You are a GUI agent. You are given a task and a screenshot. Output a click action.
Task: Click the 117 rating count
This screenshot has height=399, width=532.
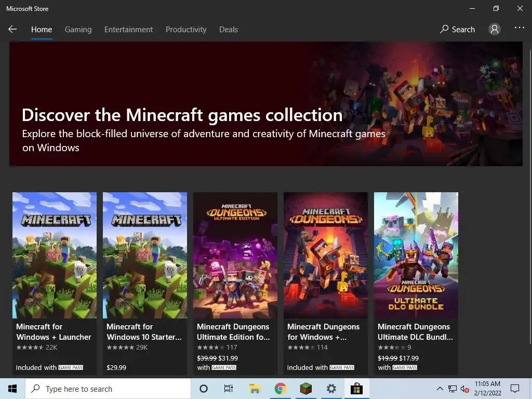click(x=232, y=348)
